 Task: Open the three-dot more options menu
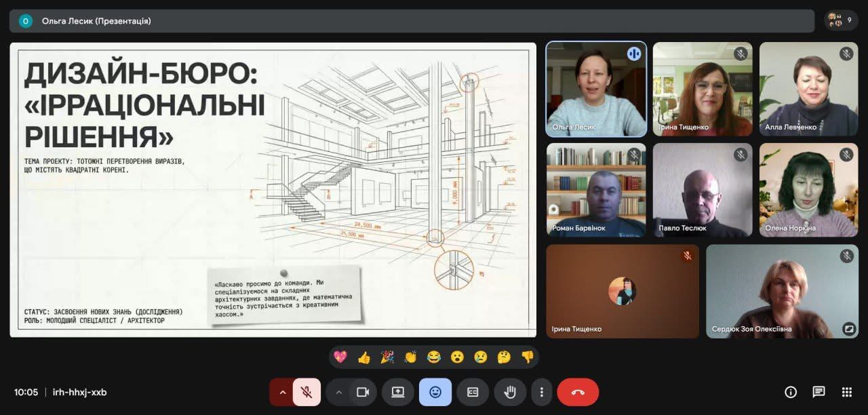541,392
